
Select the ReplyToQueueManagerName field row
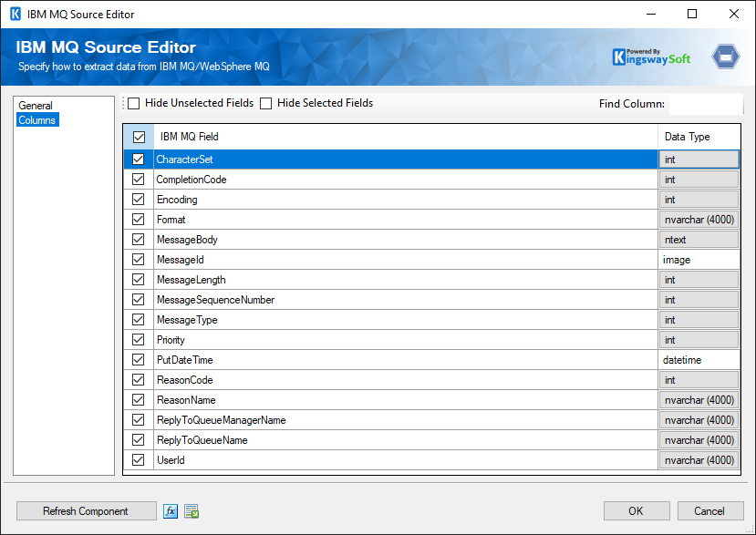(x=406, y=420)
